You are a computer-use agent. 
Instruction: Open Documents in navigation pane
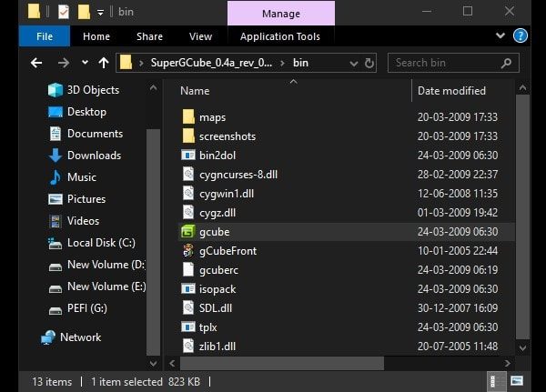86,134
